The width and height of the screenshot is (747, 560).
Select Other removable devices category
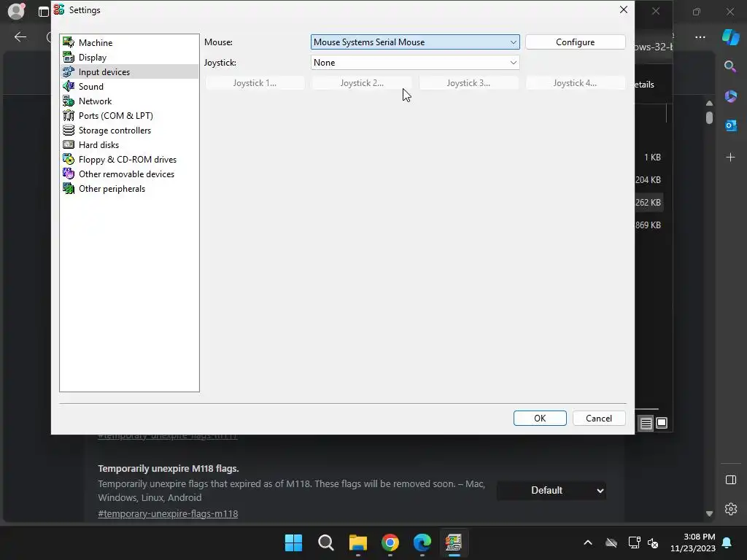[x=126, y=174]
